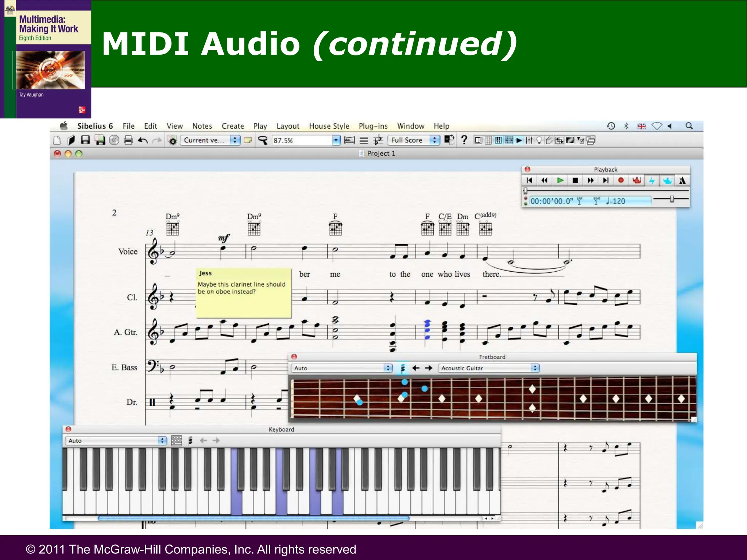Image resolution: width=747 pixels, height=560 pixels.
Task: Click the Rewind button in Playback
Action: [x=545, y=180]
